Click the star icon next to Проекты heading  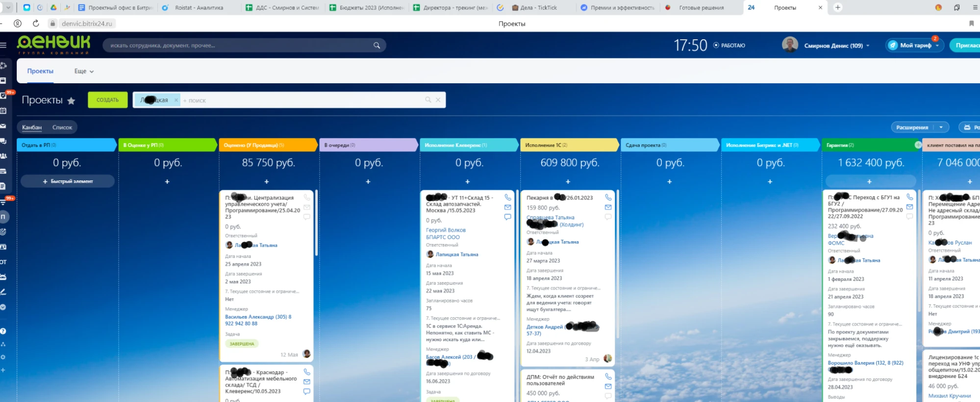pyautogui.click(x=71, y=100)
